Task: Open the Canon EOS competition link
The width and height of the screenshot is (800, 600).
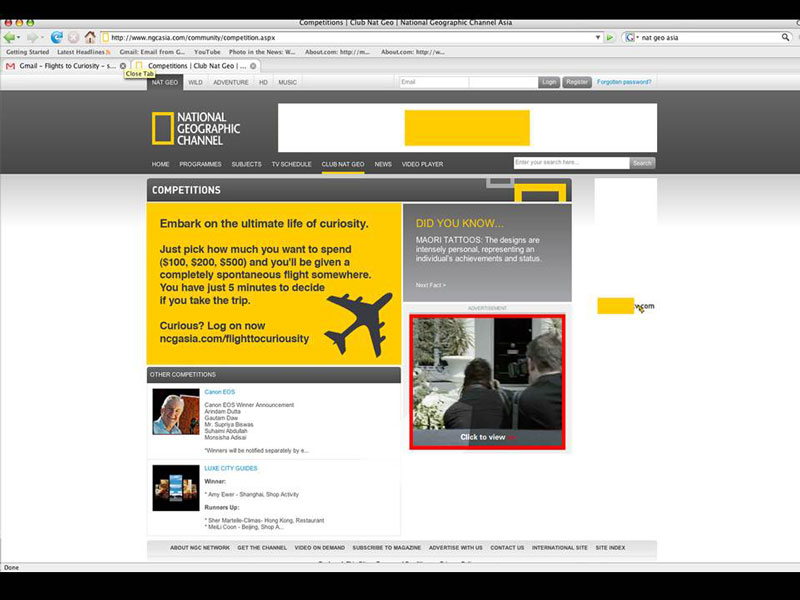Action: [220, 392]
